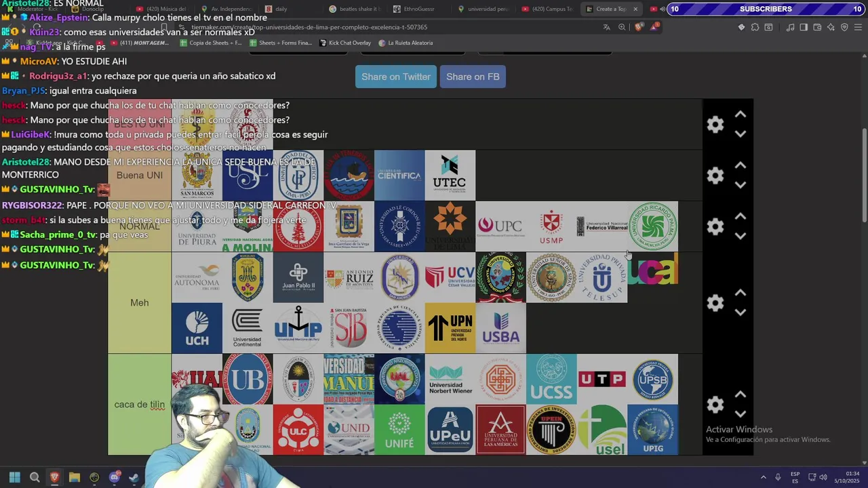This screenshot has width=868, height=488.
Task: Select the UNID logo
Action: 349,430
